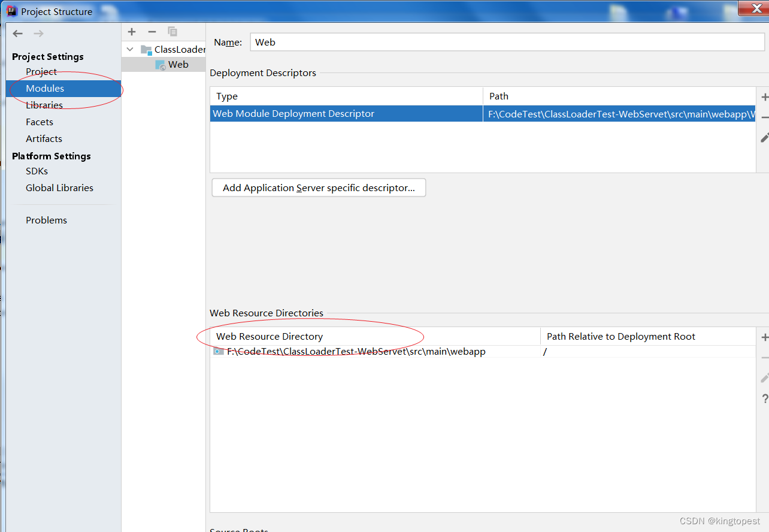
Task: Remove the web resource directory
Action: tap(764, 358)
